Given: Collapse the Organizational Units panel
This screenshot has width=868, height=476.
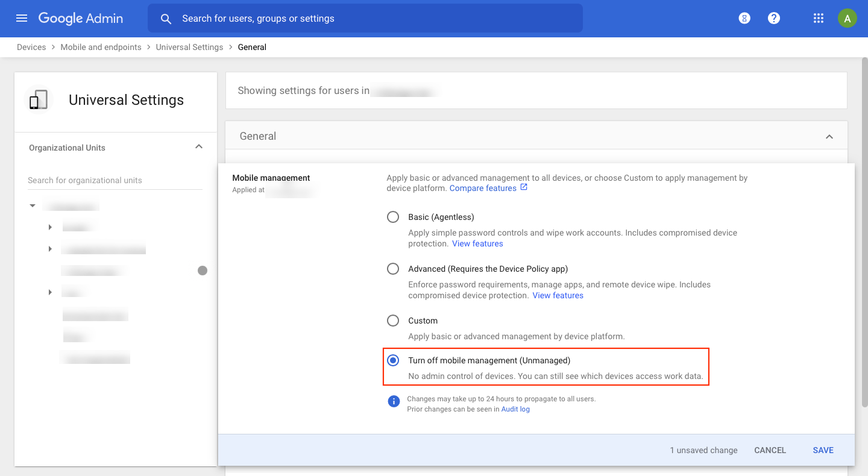Looking at the screenshot, I should pos(198,146).
